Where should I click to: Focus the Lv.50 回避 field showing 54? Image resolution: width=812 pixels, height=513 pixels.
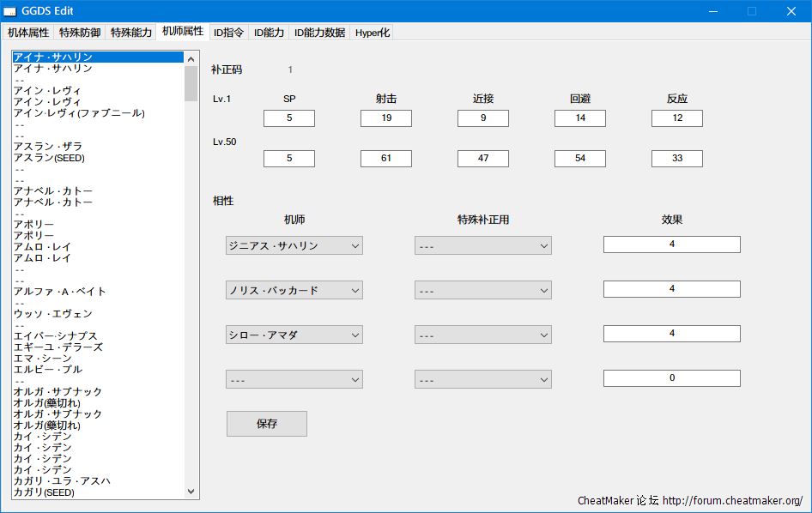579,159
